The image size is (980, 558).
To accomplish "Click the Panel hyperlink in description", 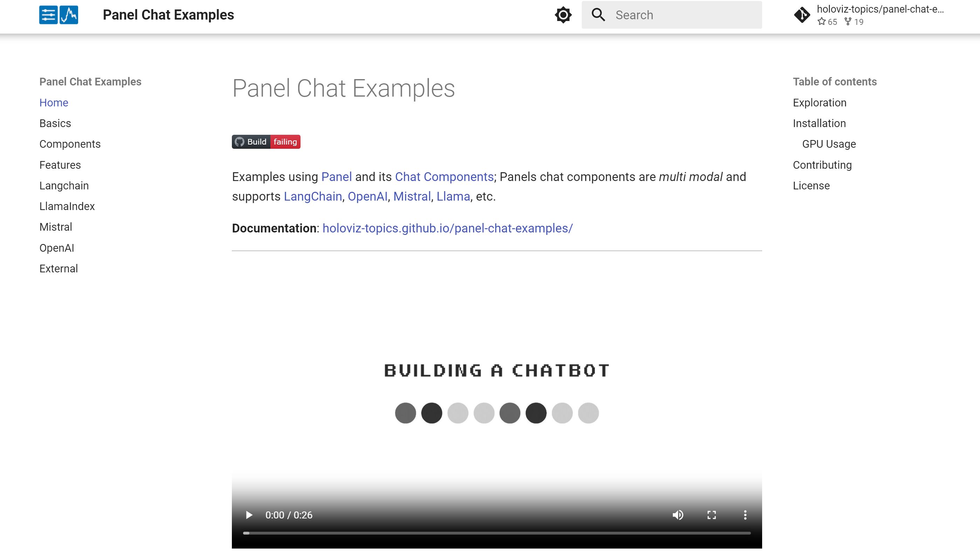I will click(x=337, y=176).
